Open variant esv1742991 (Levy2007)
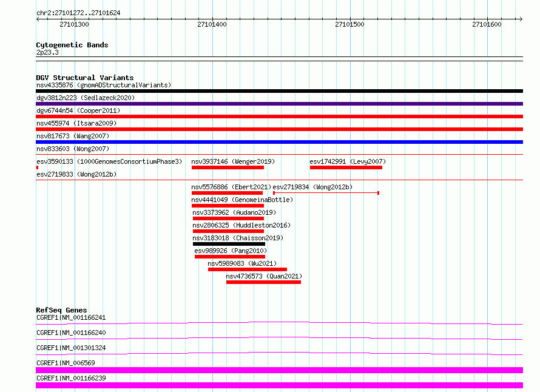Screen dimensions: 540x392 [348, 161]
